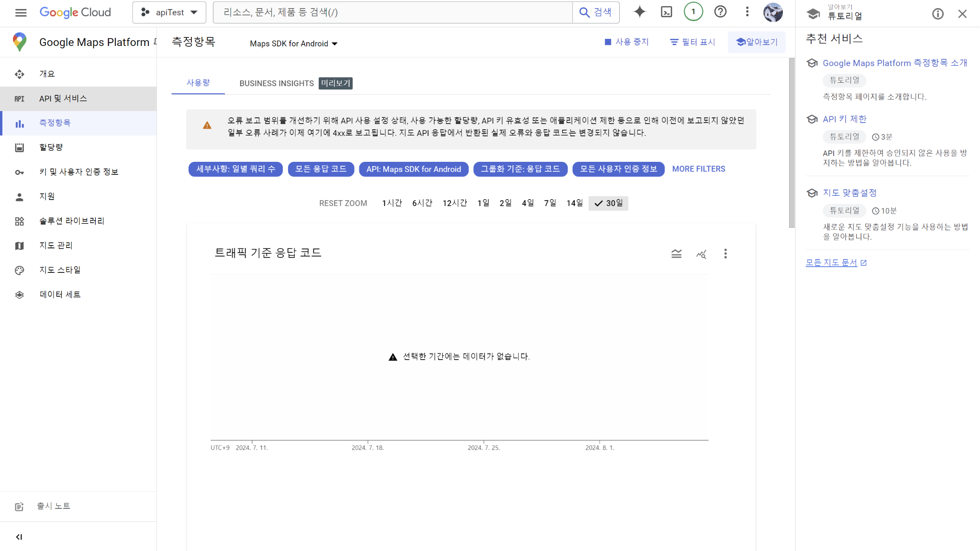The image size is (980, 551).
Task: Click the Google Cloud logo
Action: (x=75, y=12)
